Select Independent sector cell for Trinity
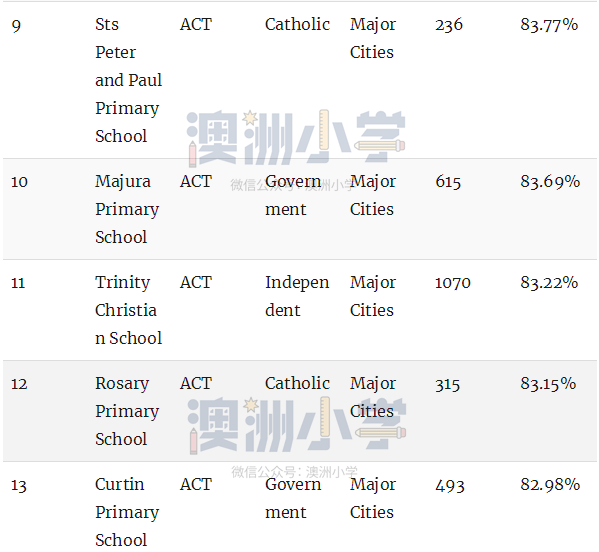The height and width of the screenshot is (552, 599). 297,296
